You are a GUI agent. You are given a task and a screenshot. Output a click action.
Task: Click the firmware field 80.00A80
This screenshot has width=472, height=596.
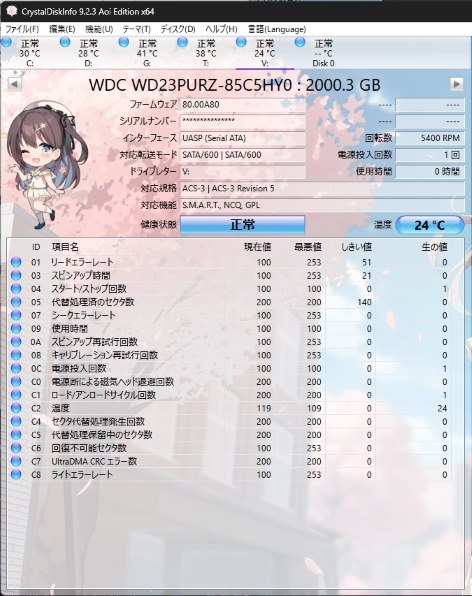[x=242, y=105]
